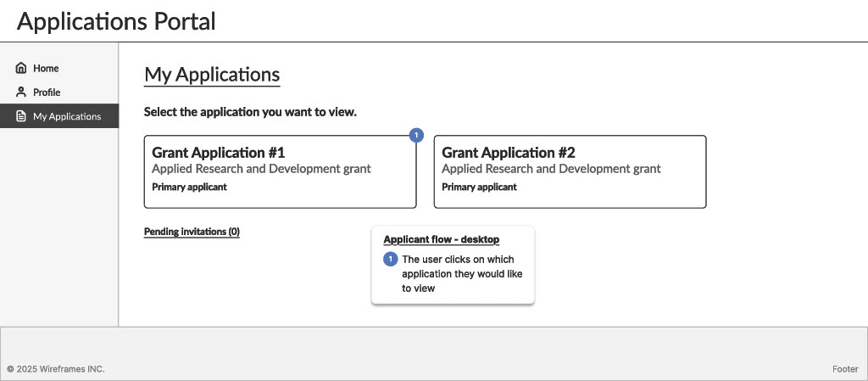Click Primary applicant label in Grant Application #1
The height and width of the screenshot is (381, 868).
(x=189, y=187)
